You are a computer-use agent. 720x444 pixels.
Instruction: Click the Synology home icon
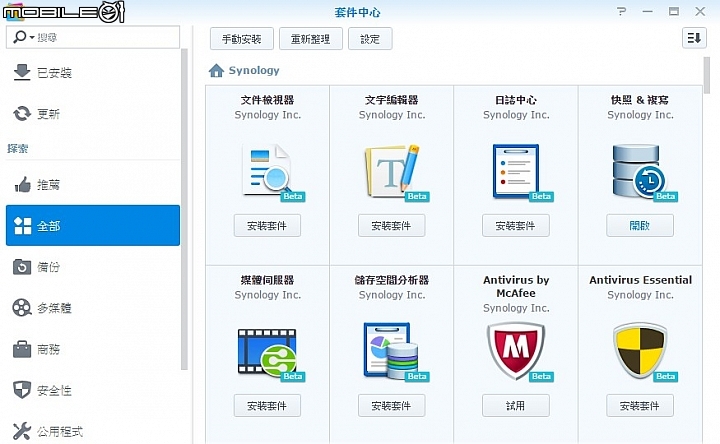[x=216, y=70]
